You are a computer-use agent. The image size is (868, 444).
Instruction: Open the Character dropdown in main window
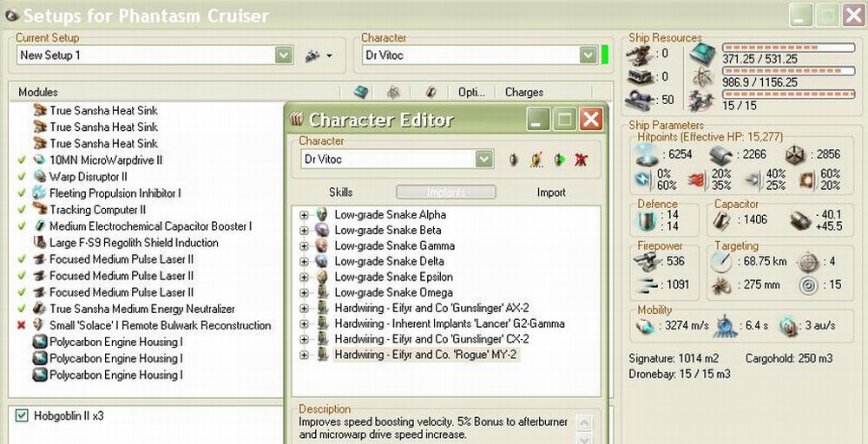click(588, 55)
